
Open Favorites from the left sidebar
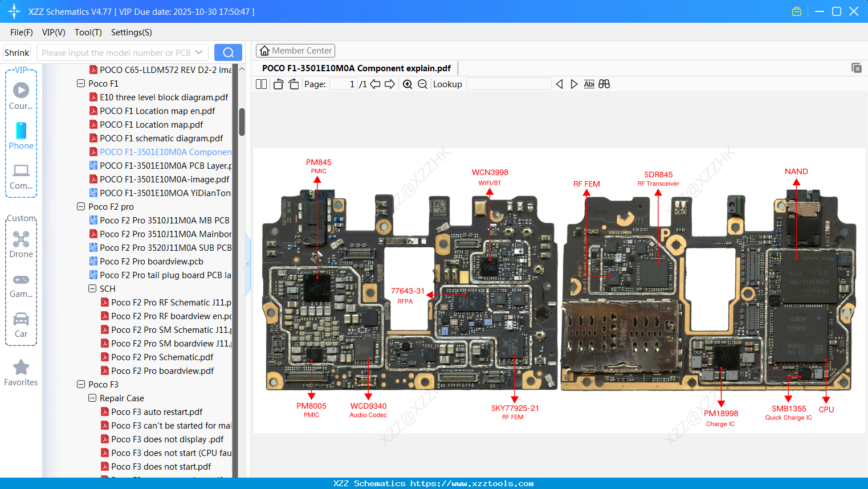pyautogui.click(x=21, y=373)
